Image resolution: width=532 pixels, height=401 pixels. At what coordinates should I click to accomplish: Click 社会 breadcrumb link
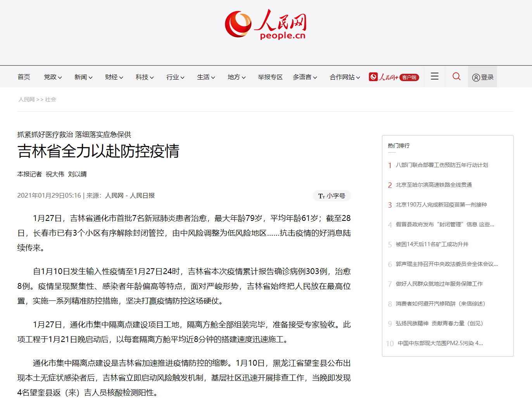pyautogui.click(x=50, y=99)
